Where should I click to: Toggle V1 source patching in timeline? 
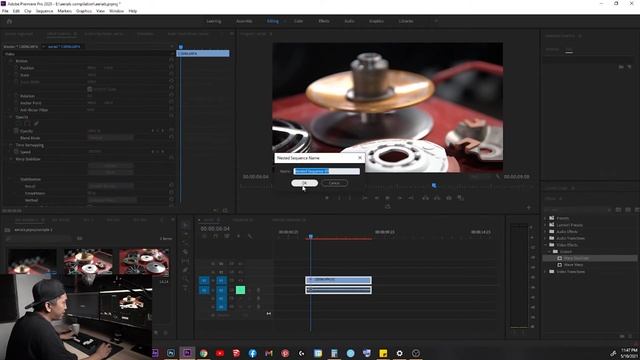(x=204, y=280)
